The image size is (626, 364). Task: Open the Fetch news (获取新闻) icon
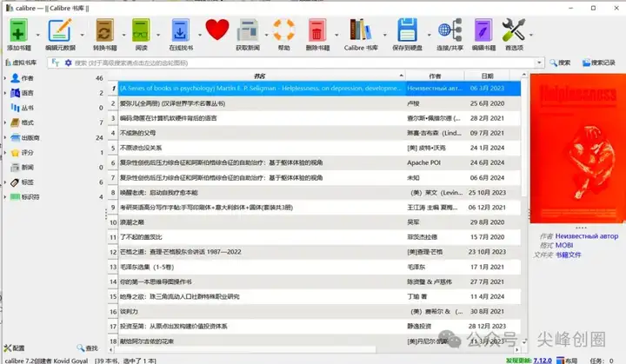248,30
